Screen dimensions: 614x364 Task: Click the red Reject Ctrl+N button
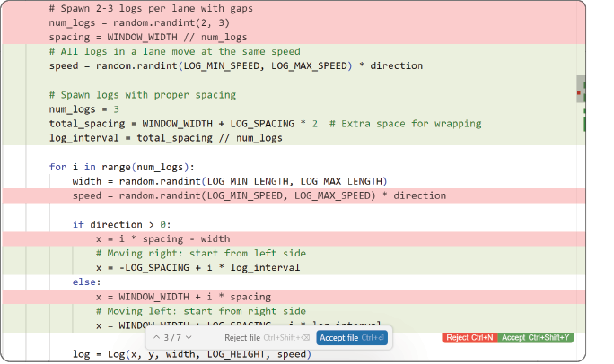[x=469, y=338]
